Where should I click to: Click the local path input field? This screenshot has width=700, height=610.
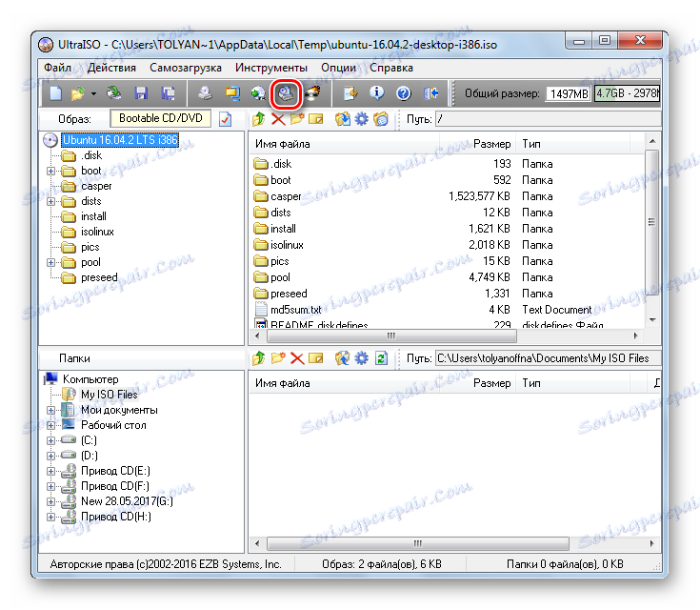pyautogui.click(x=548, y=358)
